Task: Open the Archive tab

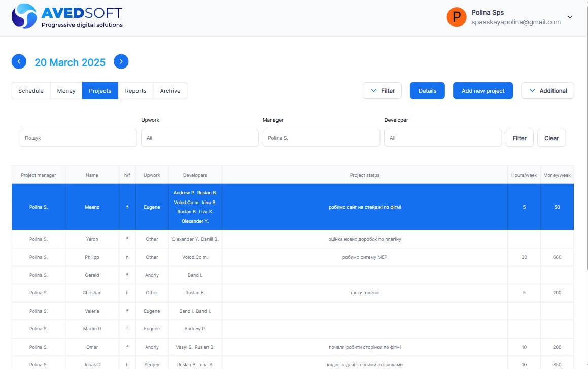Action: tap(170, 91)
